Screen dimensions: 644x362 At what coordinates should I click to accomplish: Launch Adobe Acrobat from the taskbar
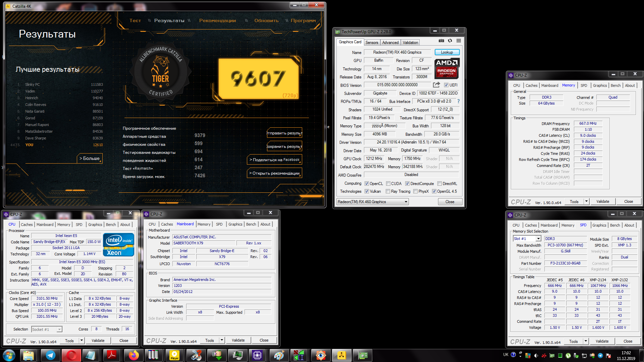coord(112,355)
